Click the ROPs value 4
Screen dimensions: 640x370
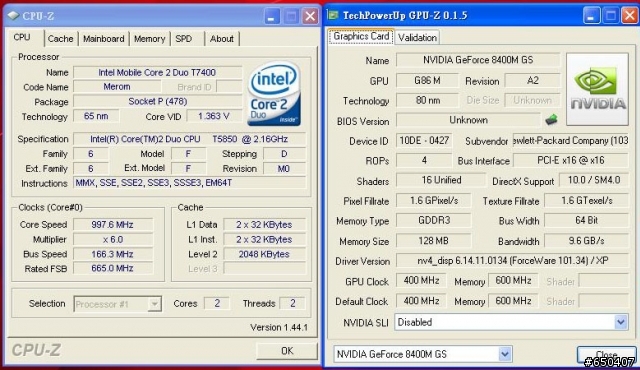(424, 160)
